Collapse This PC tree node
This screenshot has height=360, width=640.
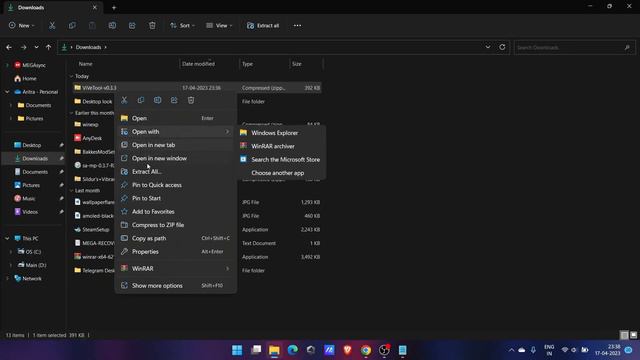coord(7,238)
